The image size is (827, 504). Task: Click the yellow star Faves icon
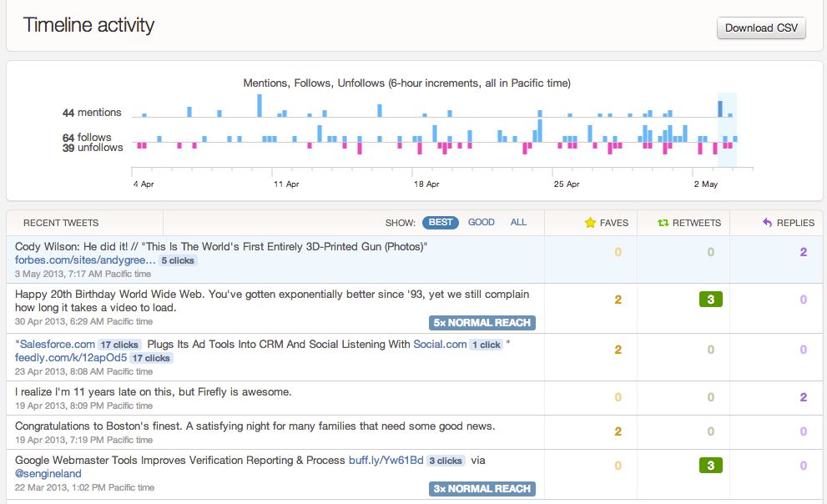tap(590, 223)
